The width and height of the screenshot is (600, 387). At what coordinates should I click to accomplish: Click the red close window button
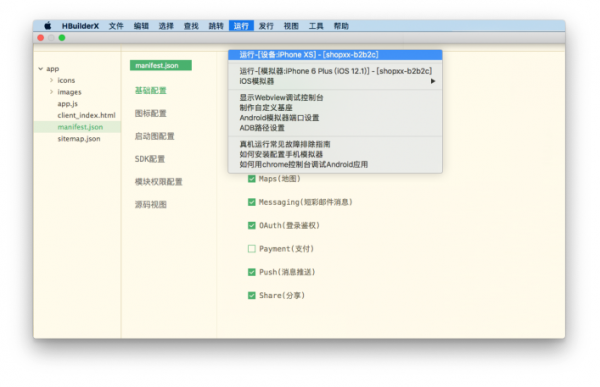(41, 38)
